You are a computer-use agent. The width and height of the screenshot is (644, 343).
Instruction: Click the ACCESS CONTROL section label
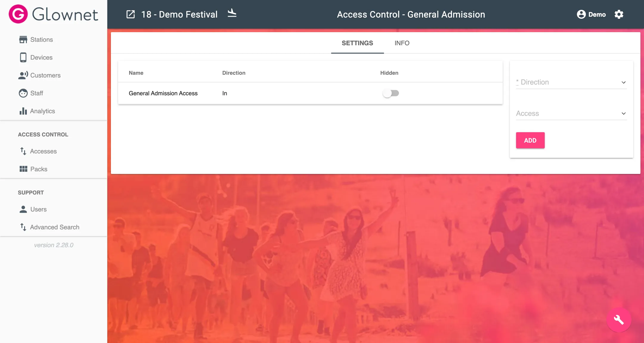43,135
